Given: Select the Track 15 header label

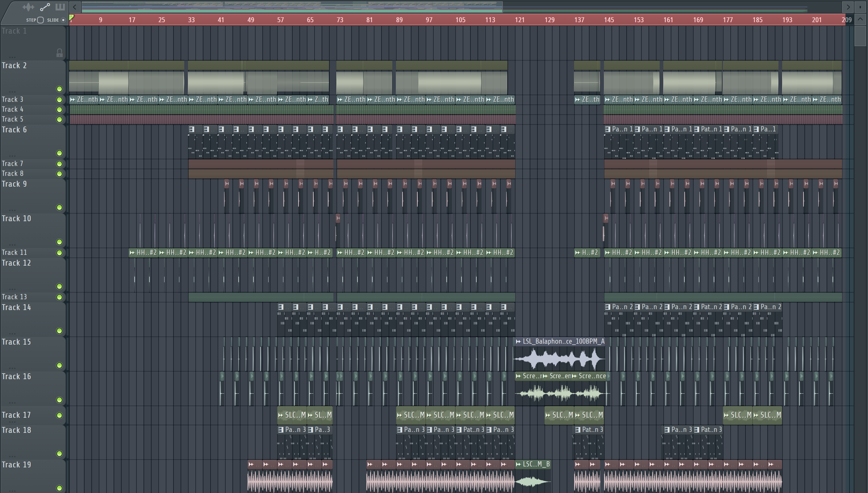Looking at the screenshot, I should [x=16, y=342].
